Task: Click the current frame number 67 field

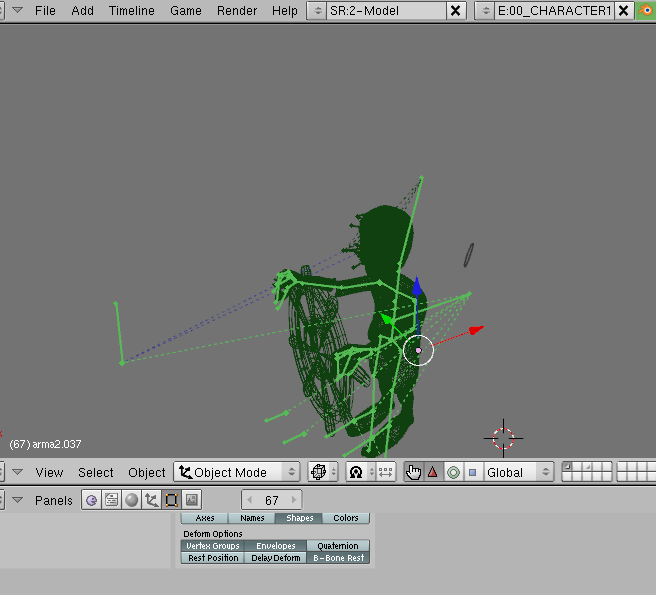Action: click(272, 500)
